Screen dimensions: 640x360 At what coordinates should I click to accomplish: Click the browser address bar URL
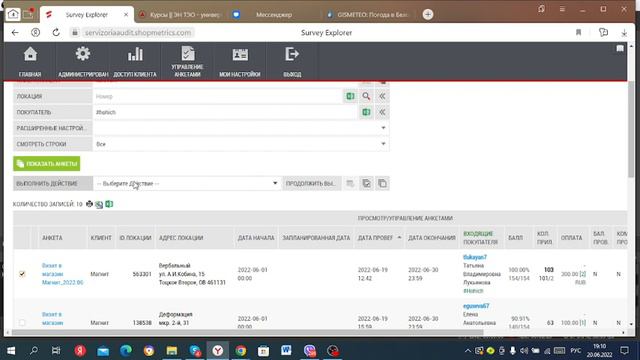click(138, 33)
